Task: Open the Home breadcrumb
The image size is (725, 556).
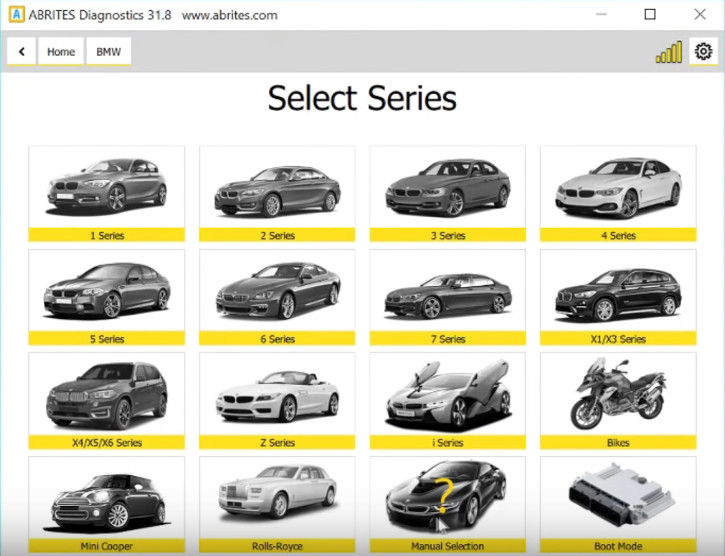Action: (61, 51)
